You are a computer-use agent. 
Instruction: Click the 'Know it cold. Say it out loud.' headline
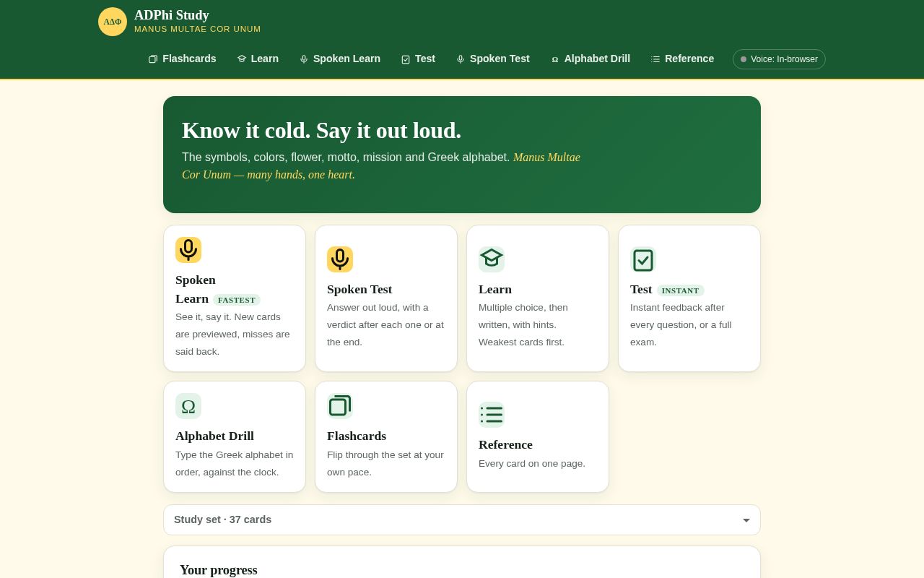tap(321, 130)
